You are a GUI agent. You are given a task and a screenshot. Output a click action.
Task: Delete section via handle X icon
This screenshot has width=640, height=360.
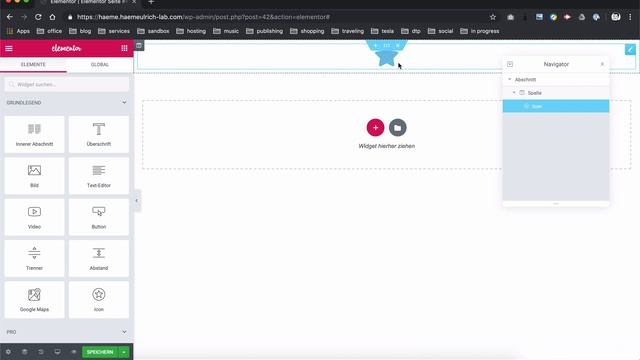(x=398, y=46)
